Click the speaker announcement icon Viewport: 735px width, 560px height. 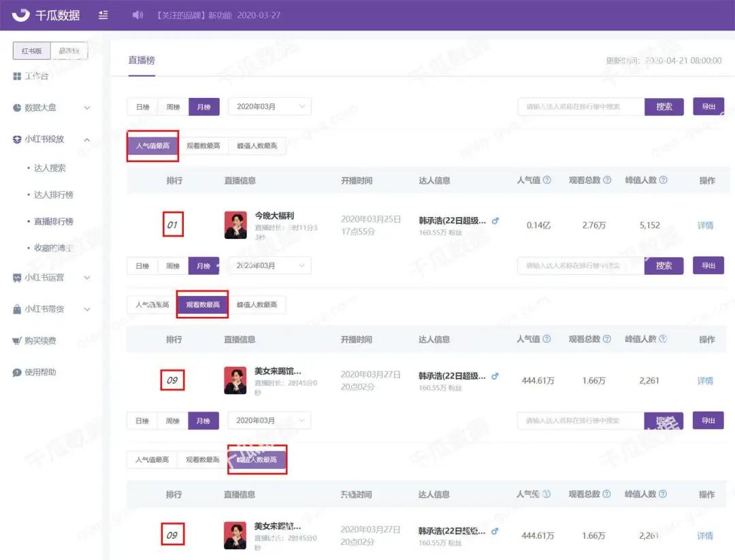pos(137,15)
